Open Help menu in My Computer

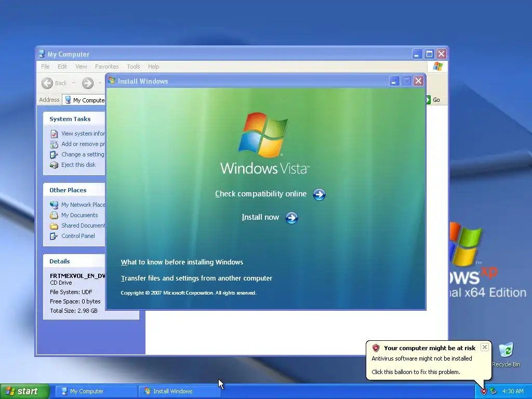point(153,66)
